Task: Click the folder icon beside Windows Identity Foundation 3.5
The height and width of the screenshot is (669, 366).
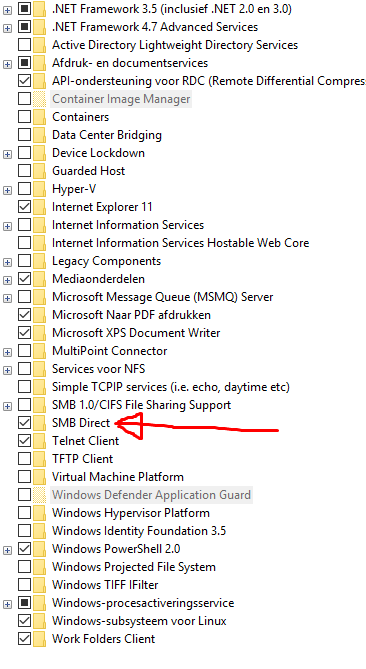Action: coord(39,531)
